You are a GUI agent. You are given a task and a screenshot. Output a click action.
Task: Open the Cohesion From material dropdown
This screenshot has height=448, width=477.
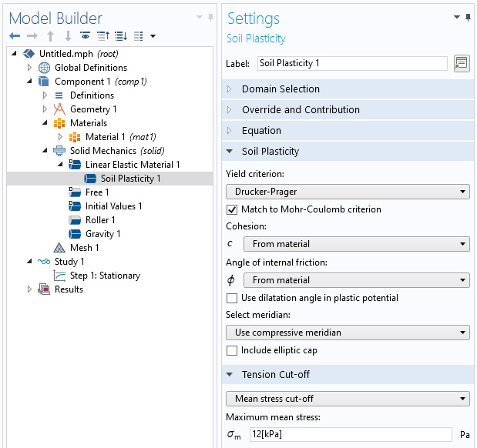[356, 244]
